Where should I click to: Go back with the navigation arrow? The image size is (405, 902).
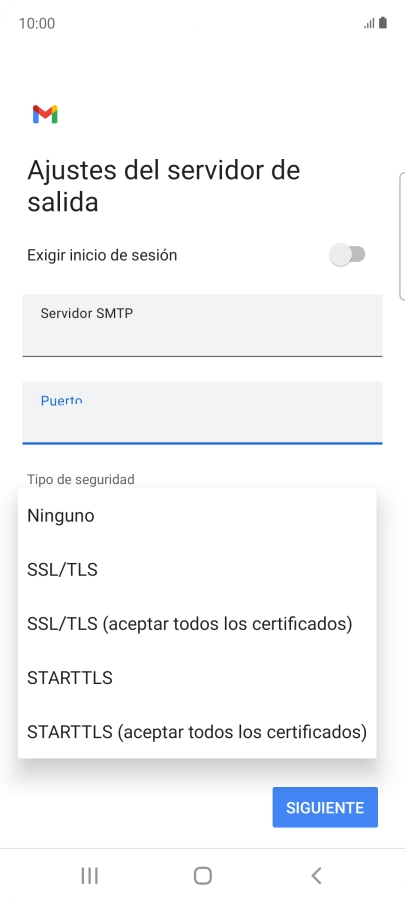(316, 876)
